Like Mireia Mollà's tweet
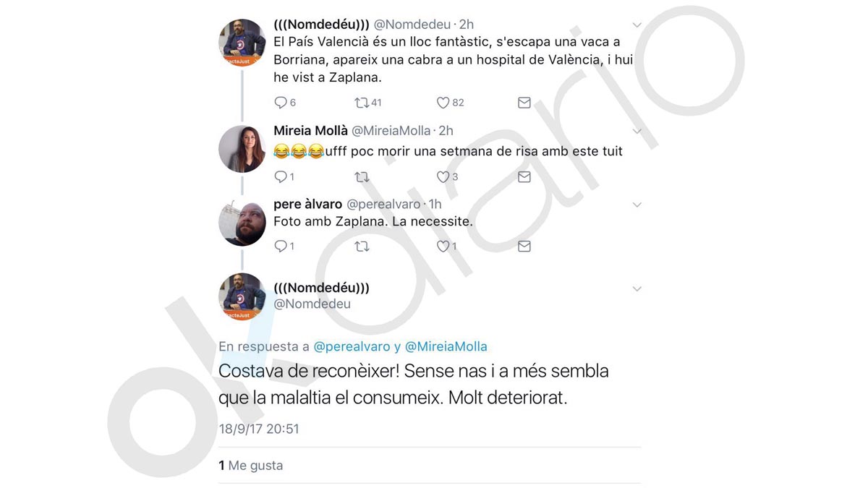This screenshot has height=488, width=868. pyautogui.click(x=443, y=176)
